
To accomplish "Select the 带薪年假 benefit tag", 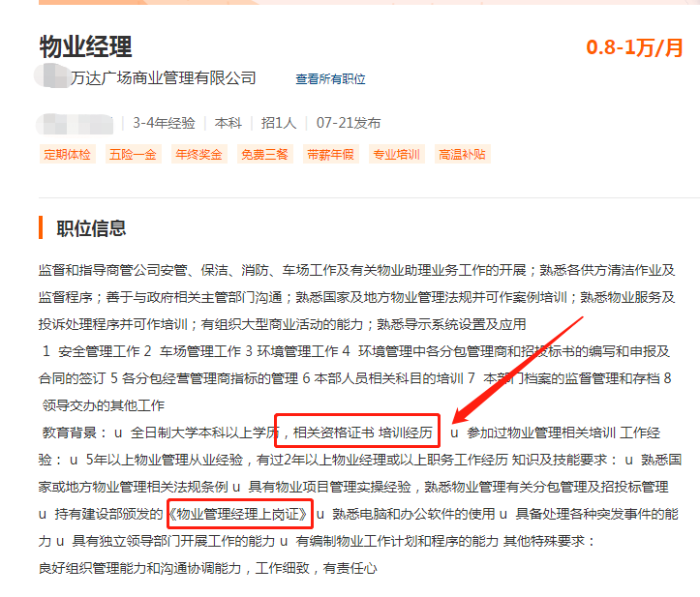I will click(x=331, y=155).
